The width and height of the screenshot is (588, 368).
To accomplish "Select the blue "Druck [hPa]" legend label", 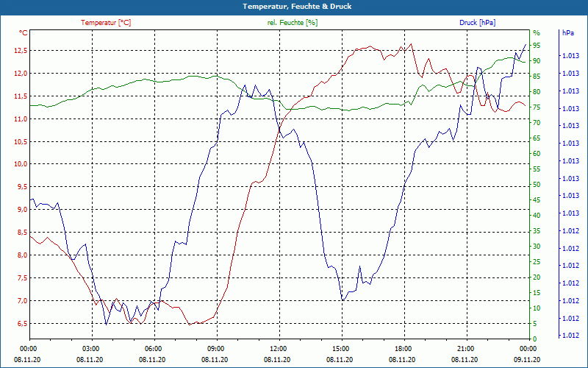I will pyautogui.click(x=477, y=23).
